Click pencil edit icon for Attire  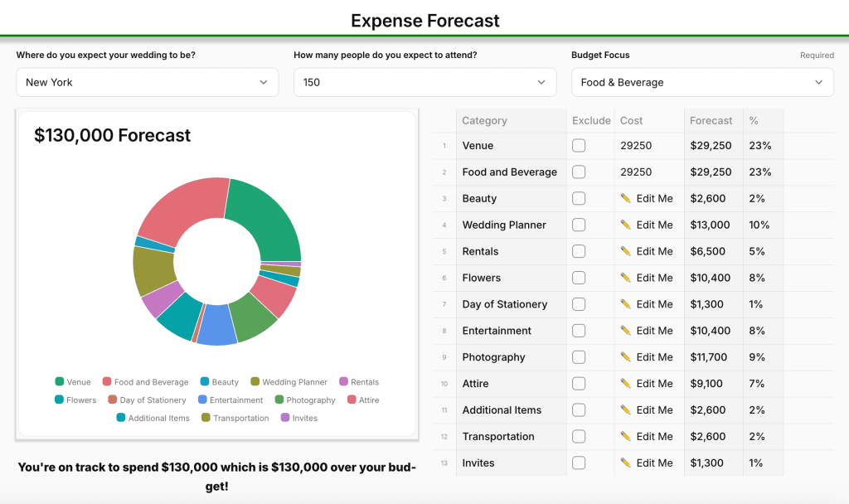pos(625,384)
